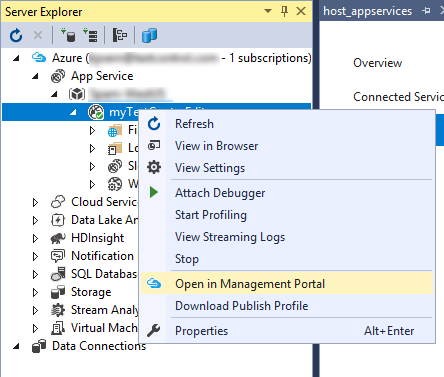Image resolution: width=444 pixels, height=377 pixels.
Task: Click the Stop Refresh X toolbar icon
Action: pos(38,35)
